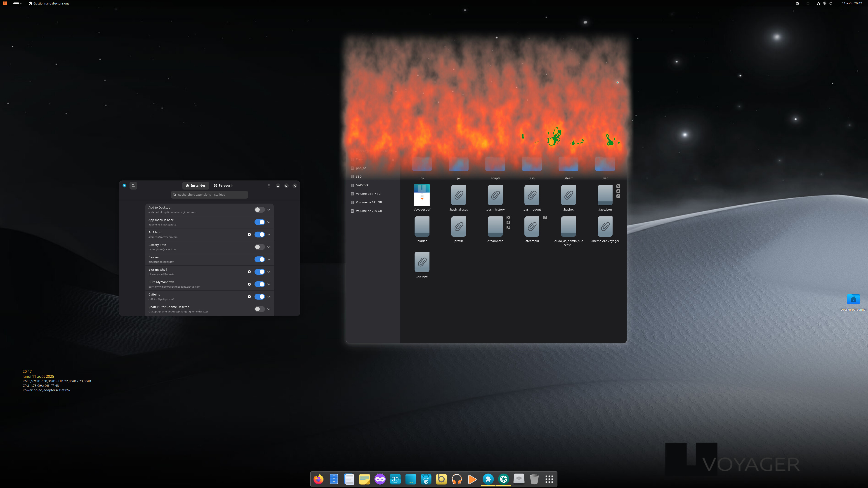Image resolution: width=868 pixels, height=488 pixels.
Task: Open Burn My Windows settings gear
Action: pyautogui.click(x=249, y=284)
